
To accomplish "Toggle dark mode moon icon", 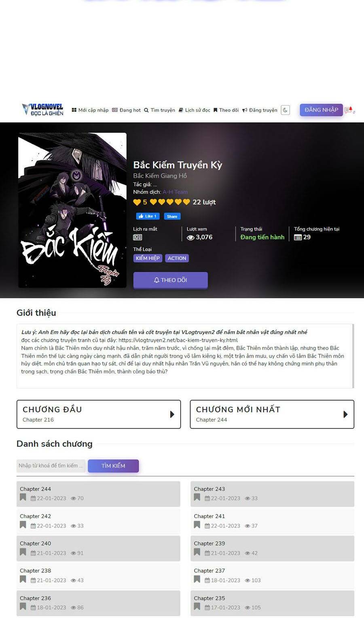I will pos(285,110).
